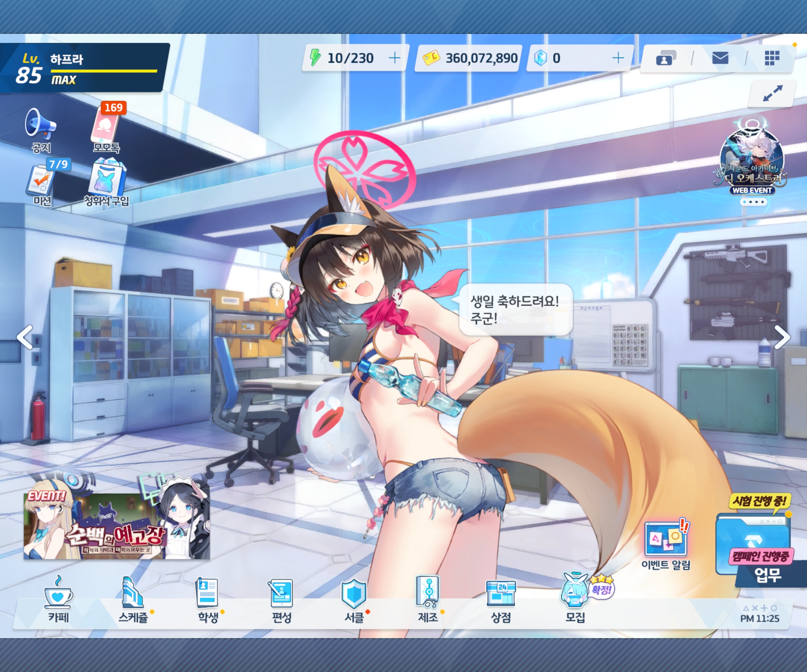Open the 편성 formation icon
The image size is (807, 672).
click(282, 600)
